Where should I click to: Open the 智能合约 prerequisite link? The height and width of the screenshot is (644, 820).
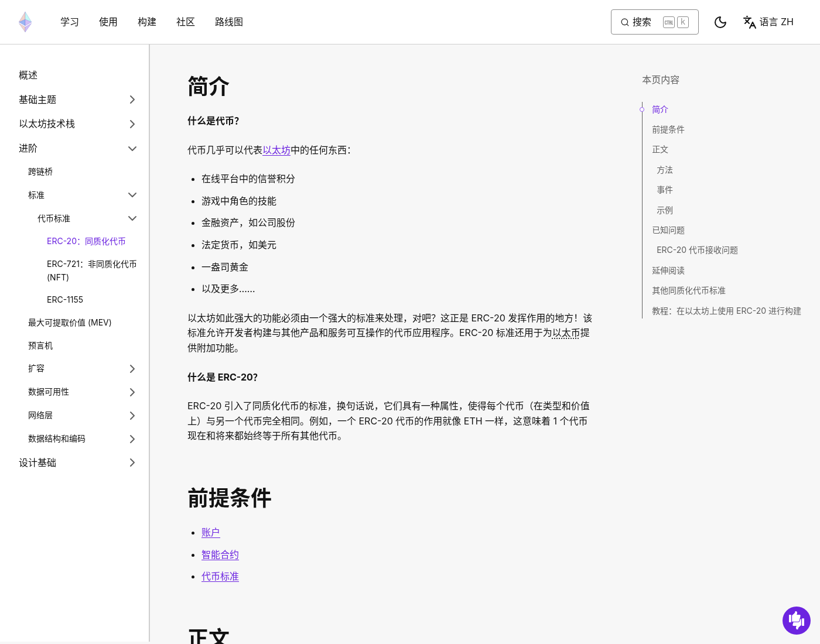220,555
